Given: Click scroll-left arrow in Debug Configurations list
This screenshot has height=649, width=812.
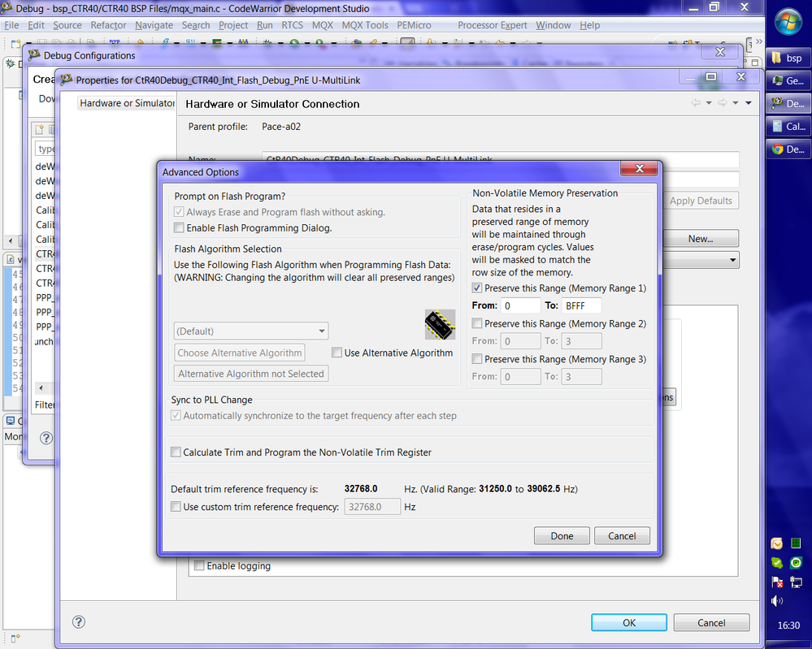Looking at the screenshot, I should tap(41, 387).
